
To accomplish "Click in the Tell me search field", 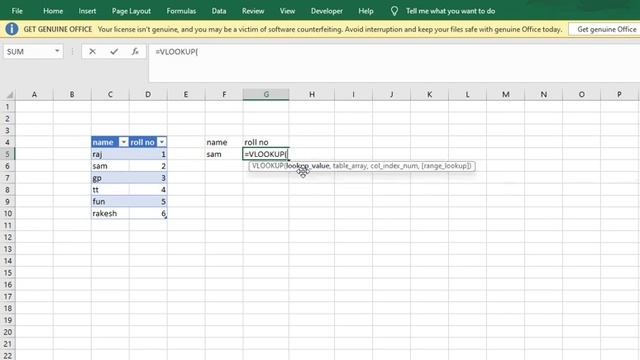I will pos(450,11).
